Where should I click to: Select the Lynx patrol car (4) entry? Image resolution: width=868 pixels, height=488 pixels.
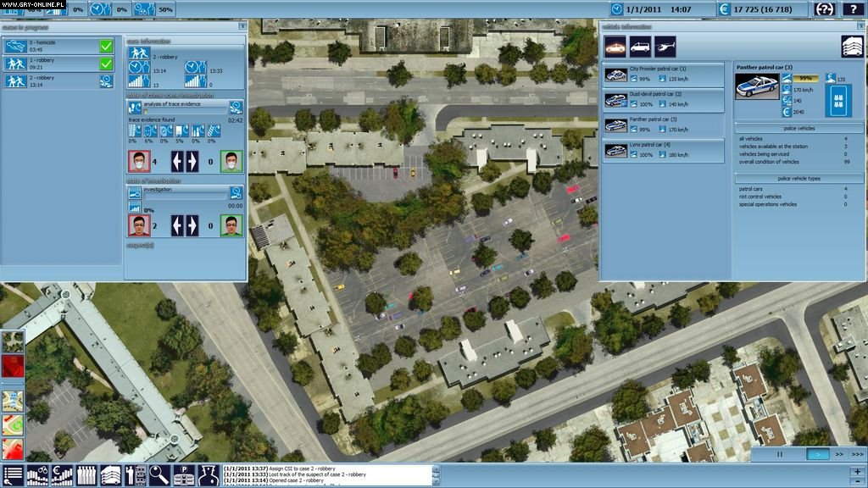coord(663,150)
